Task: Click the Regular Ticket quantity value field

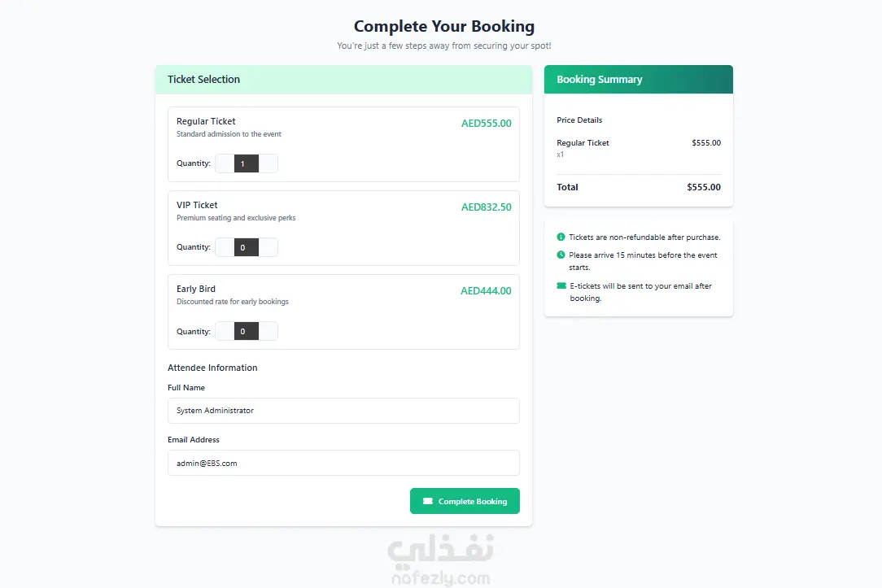Action: [247, 163]
